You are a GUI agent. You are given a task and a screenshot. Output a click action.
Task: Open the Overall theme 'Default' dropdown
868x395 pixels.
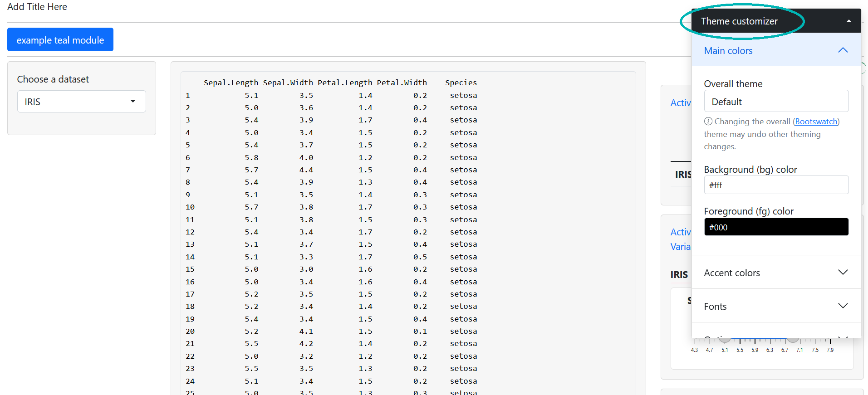point(776,102)
